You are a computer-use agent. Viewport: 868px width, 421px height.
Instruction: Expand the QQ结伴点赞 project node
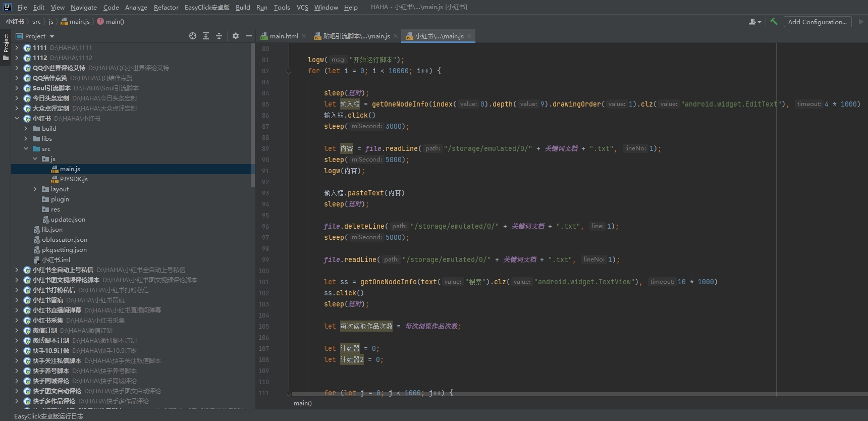click(x=17, y=78)
